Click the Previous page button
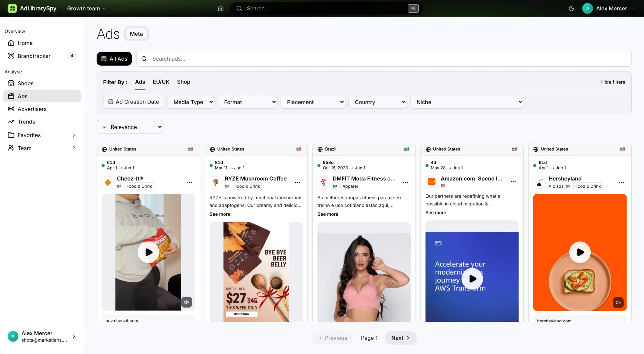This screenshot has height=354, width=644. (333, 338)
